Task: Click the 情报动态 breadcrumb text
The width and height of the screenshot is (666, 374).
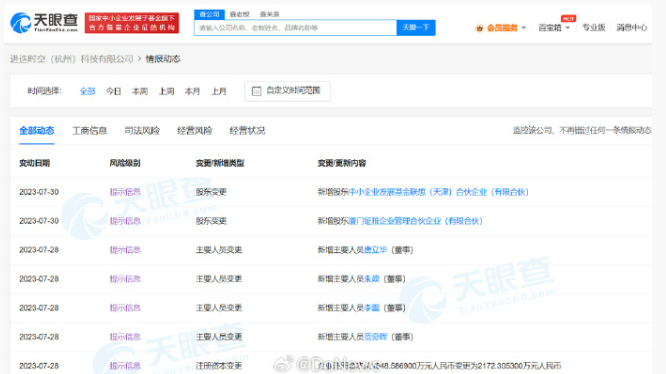Action: (163, 59)
